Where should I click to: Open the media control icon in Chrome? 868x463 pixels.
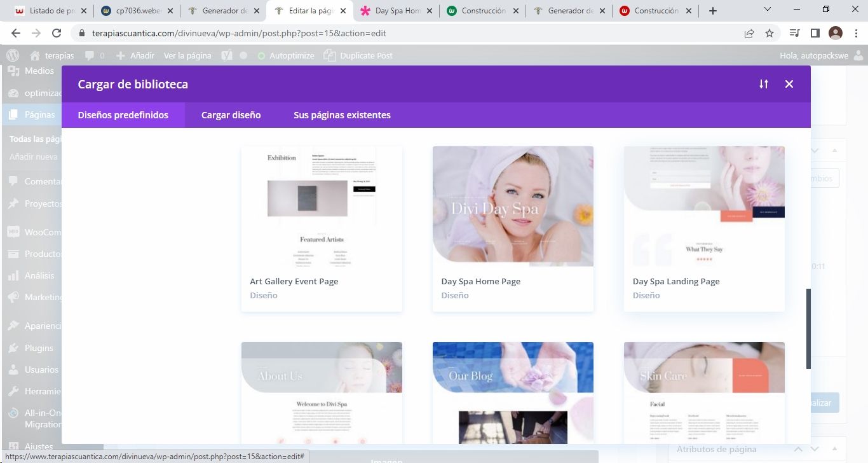(794, 33)
